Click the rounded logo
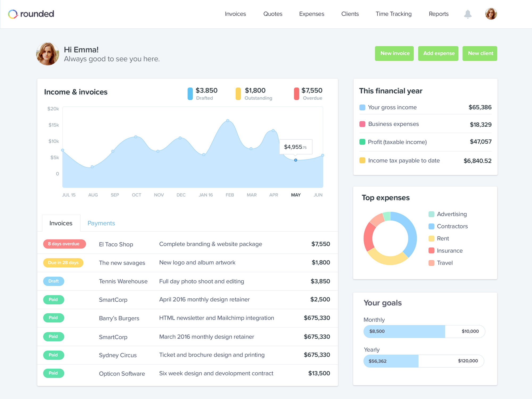Screen dimensions: 532x399 31,14
